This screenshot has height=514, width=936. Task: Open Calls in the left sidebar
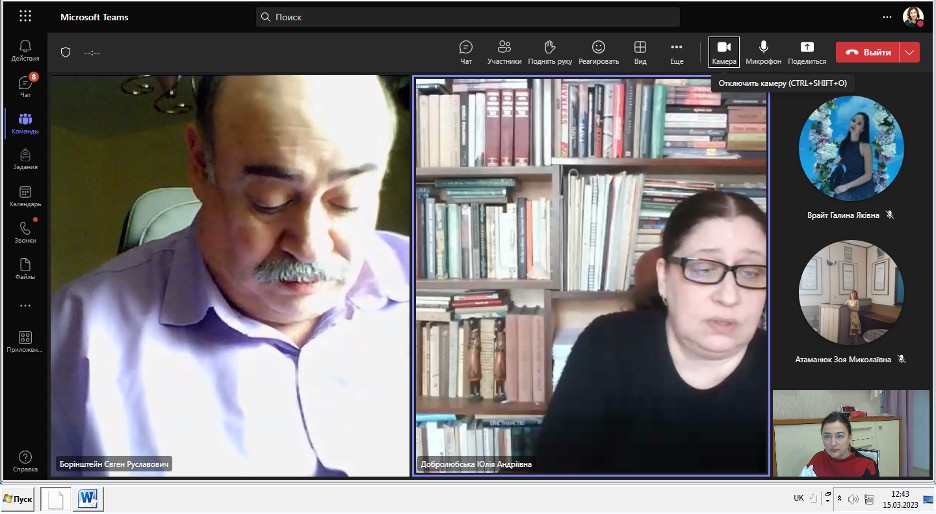25,233
